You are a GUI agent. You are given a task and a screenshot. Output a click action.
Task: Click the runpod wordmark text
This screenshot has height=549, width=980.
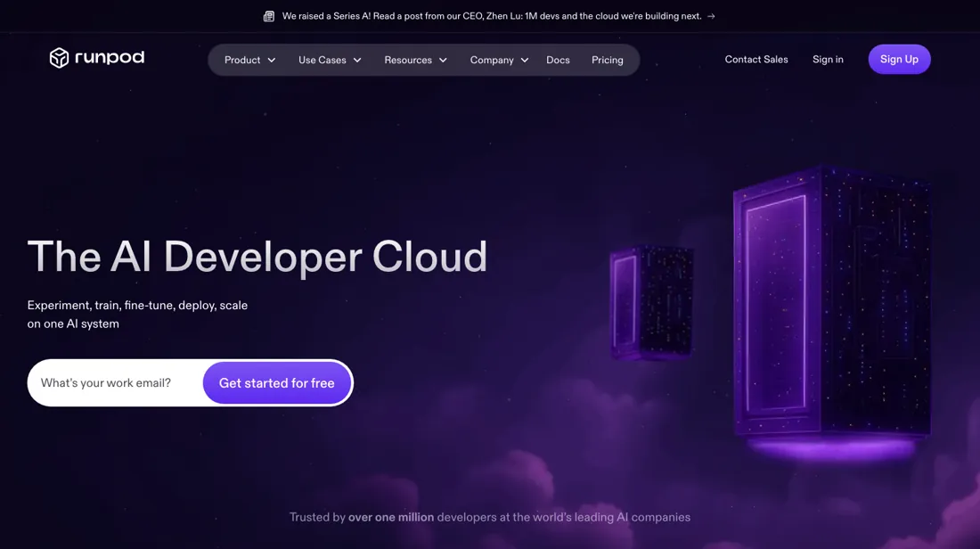click(110, 58)
